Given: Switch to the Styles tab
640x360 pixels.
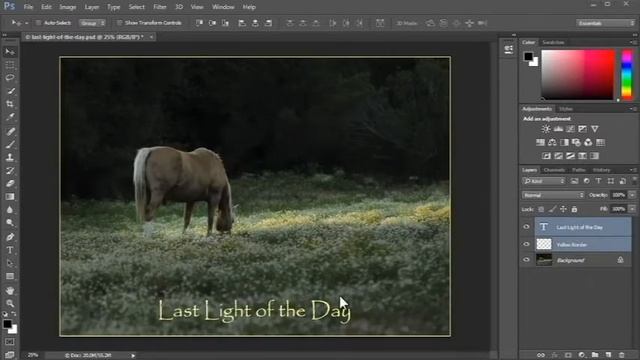Looking at the screenshot, I should (566, 109).
